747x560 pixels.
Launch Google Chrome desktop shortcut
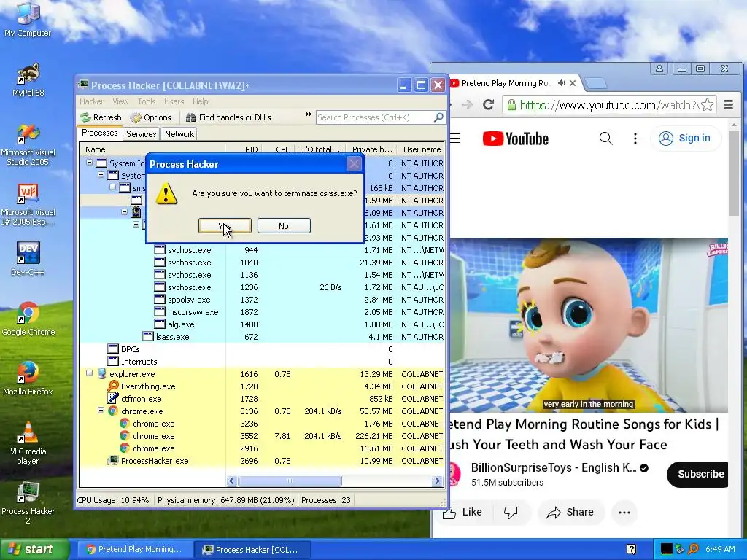(x=28, y=319)
